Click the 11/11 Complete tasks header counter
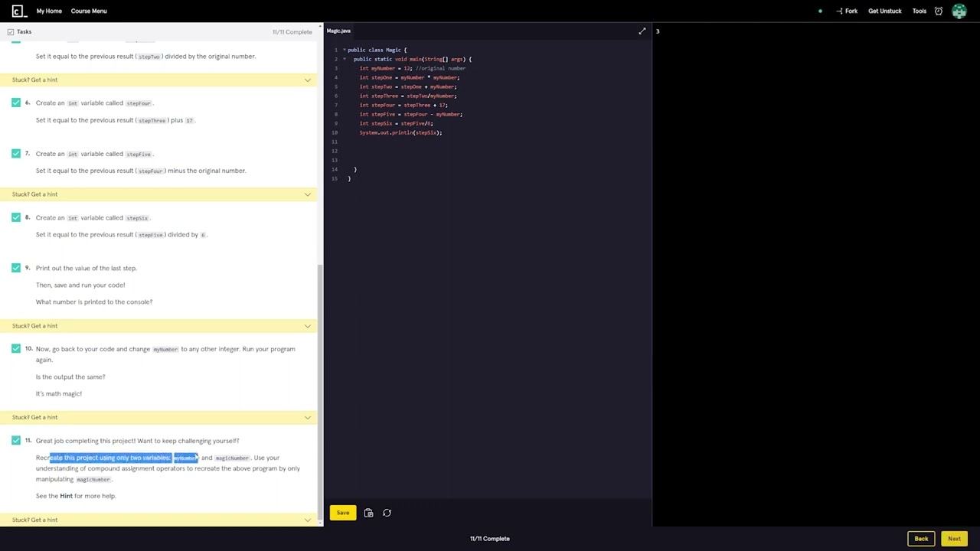Screen dimensions: 980x551 point(292,32)
